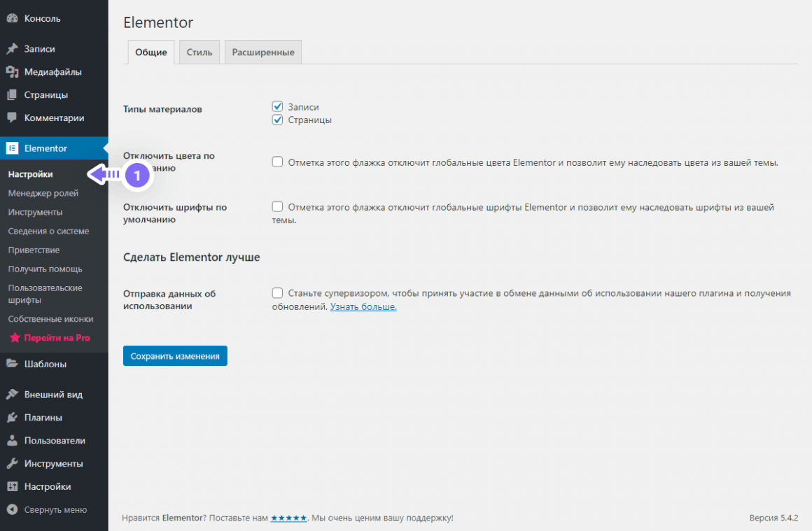Click the Сохранить изменения button
The image size is (812, 531).
click(x=175, y=356)
